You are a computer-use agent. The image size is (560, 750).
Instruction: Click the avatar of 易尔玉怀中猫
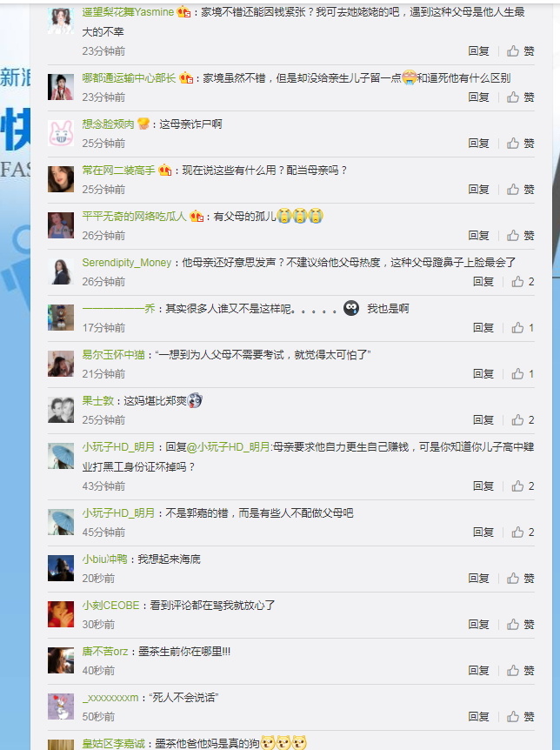click(61, 364)
